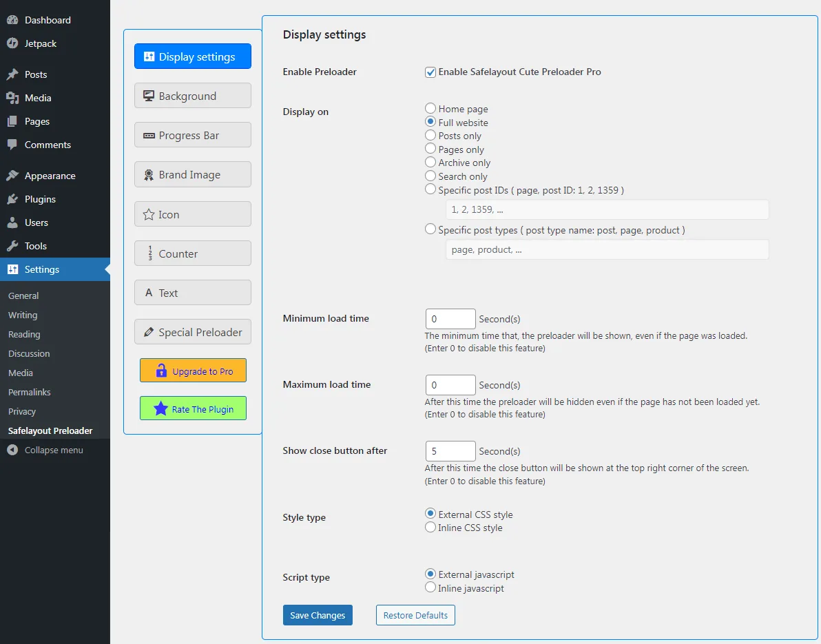Click the unlock icon on Upgrade button

161,371
